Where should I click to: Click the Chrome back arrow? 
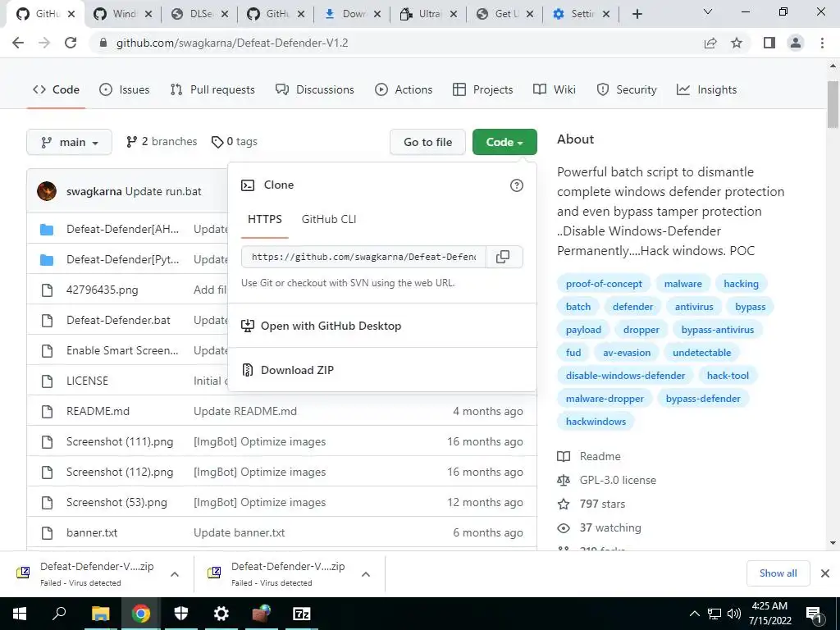[x=18, y=43]
